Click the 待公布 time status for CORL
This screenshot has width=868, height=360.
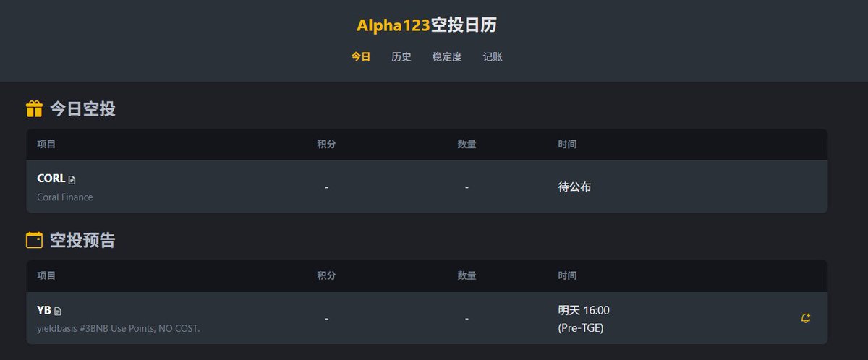tap(574, 187)
